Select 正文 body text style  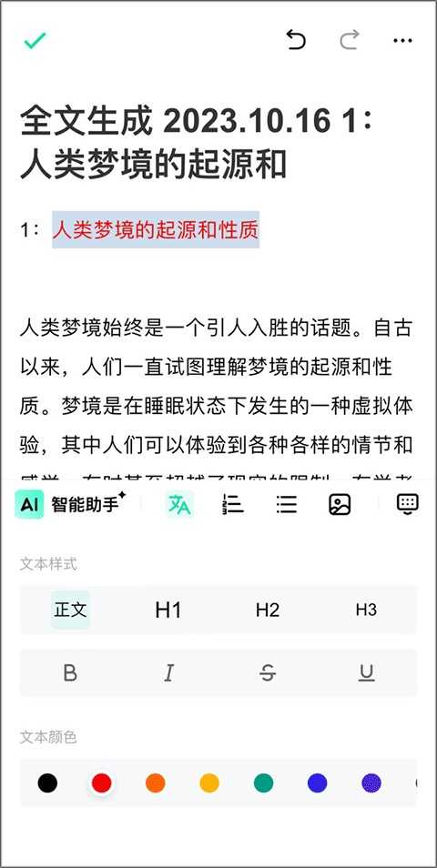[x=70, y=610]
